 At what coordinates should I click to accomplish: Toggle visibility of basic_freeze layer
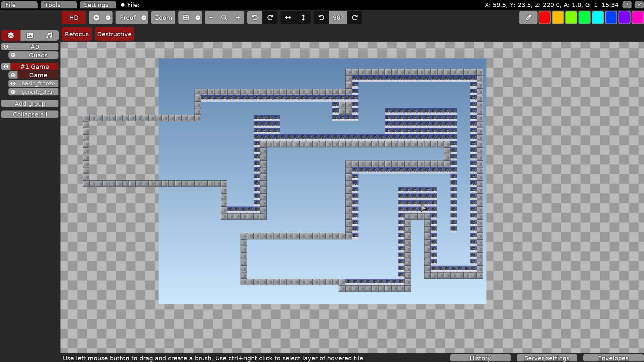click(13, 83)
